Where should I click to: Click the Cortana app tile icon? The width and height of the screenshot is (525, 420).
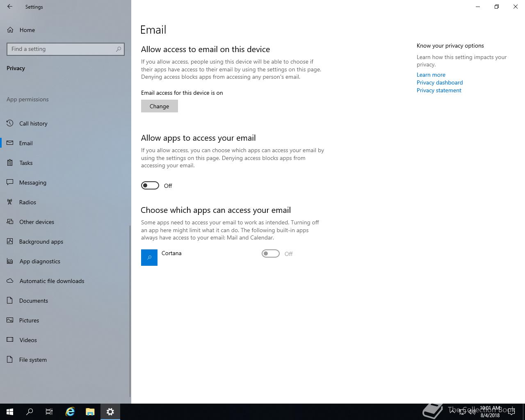[149, 258]
